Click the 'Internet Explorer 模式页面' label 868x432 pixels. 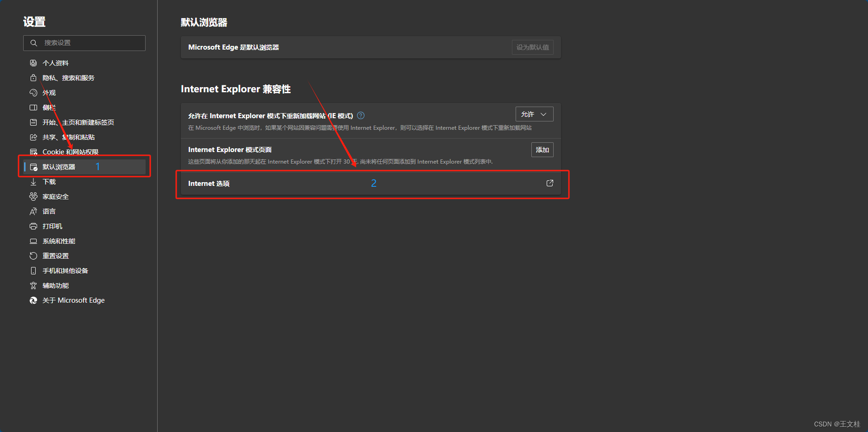point(230,150)
